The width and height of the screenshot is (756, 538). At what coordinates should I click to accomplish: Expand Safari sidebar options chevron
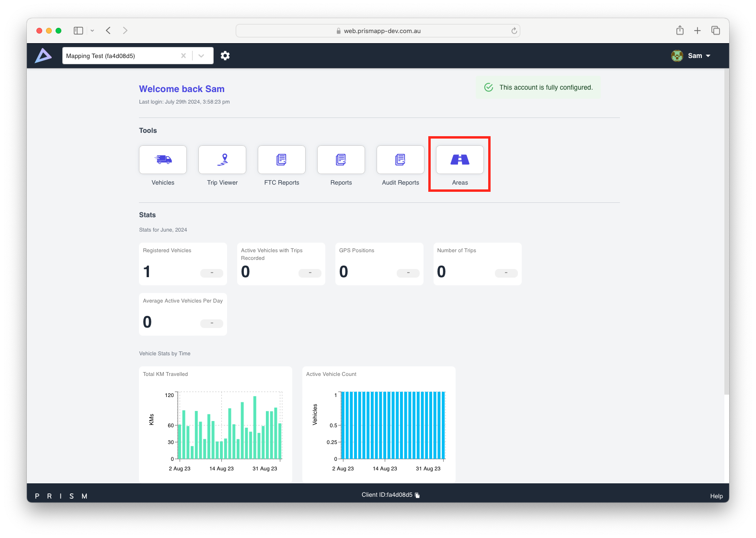coord(92,31)
